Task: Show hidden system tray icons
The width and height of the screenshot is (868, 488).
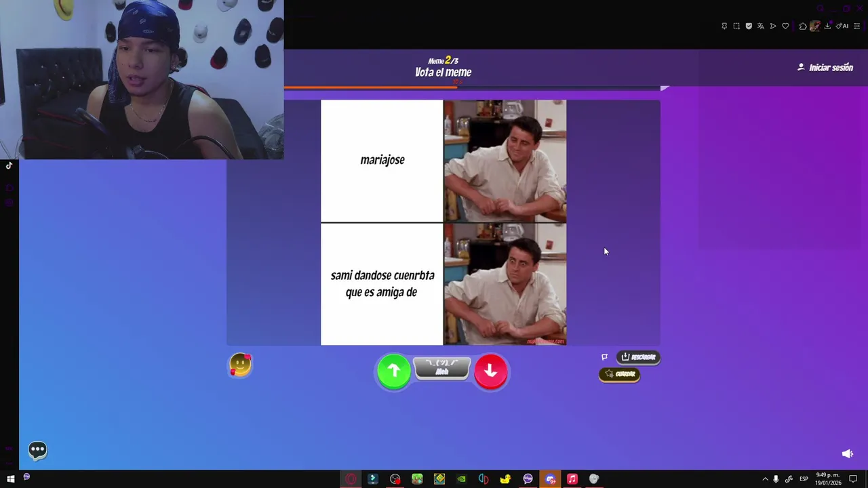Action: coord(765,479)
